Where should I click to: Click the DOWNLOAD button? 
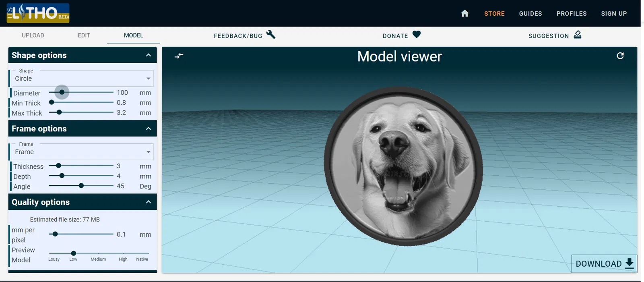(604, 263)
